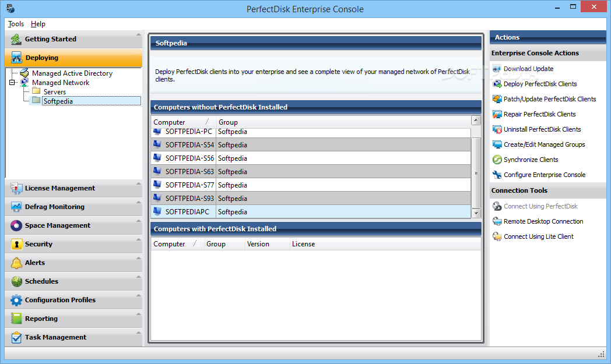
Task: Select the SOFTPEDIA-S77 computer row
Action: (311, 185)
